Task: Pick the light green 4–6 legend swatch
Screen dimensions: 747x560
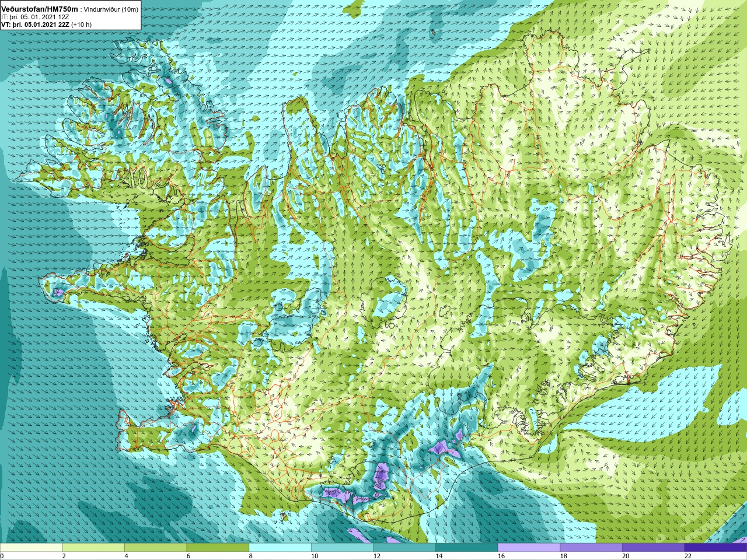Action: [x=156, y=548]
